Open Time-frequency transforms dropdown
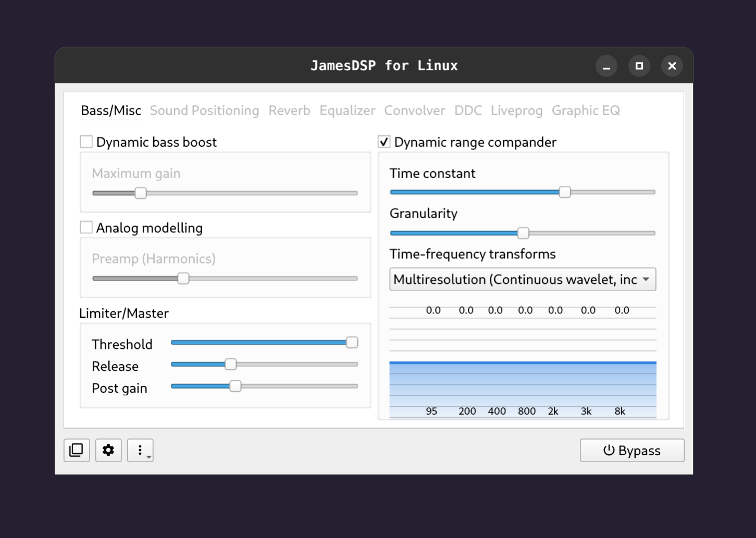This screenshot has width=756, height=538. tap(523, 280)
